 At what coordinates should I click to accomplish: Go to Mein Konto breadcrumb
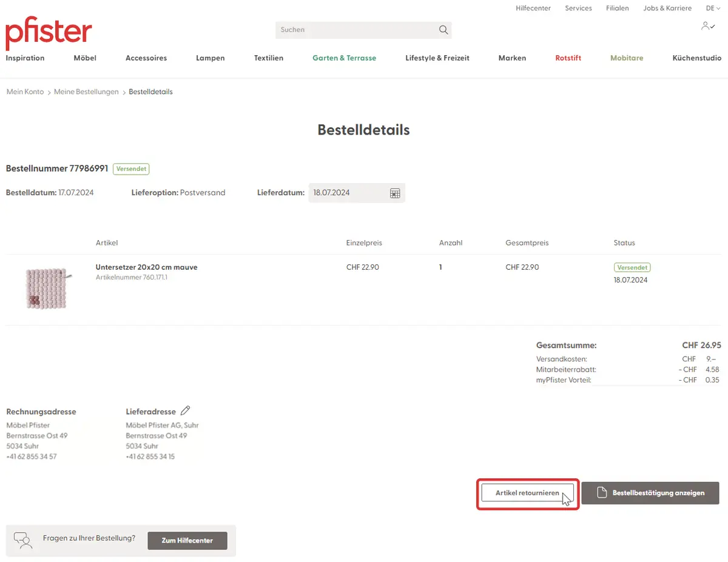pos(25,92)
